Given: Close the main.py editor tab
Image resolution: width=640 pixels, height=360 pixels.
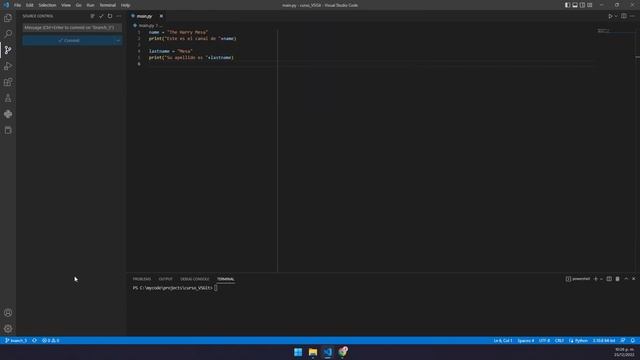Looking at the screenshot, I should 161,16.
